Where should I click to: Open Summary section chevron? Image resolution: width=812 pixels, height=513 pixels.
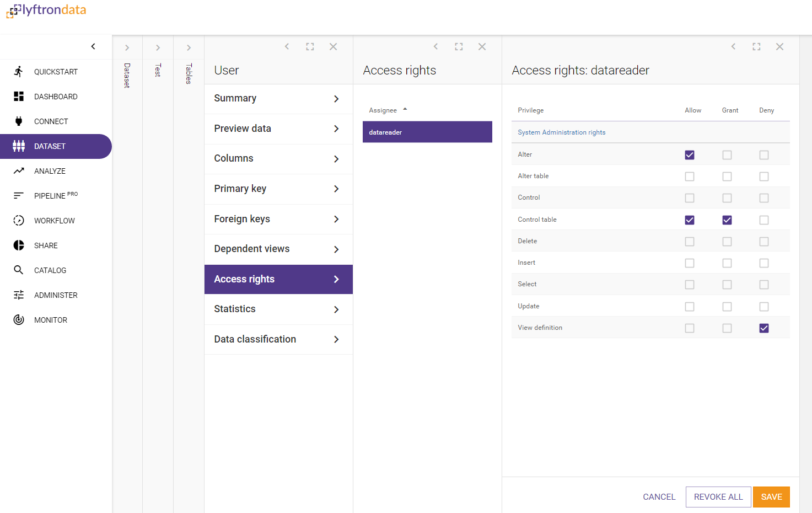pos(336,99)
